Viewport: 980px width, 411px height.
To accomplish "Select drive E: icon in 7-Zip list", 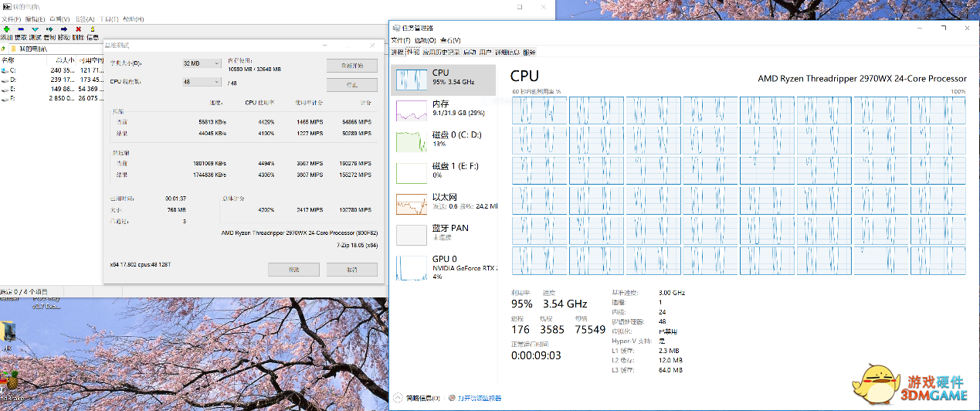I will tap(5, 89).
